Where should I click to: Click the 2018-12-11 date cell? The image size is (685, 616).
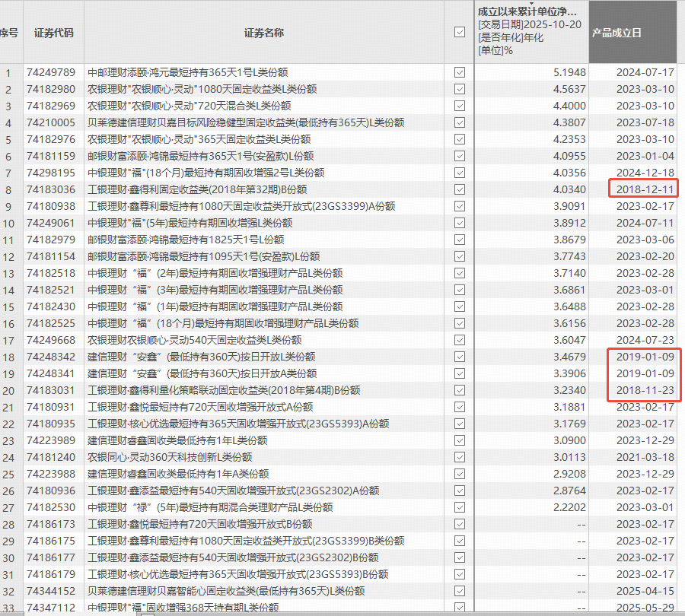pyautogui.click(x=645, y=189)
